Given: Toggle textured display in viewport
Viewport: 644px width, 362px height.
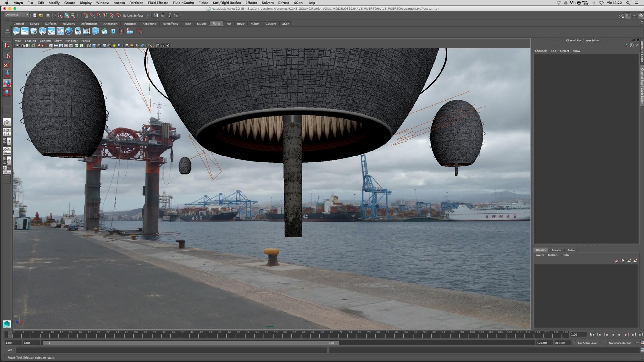Looking at the screenshot, I should (x=109, y=46).
